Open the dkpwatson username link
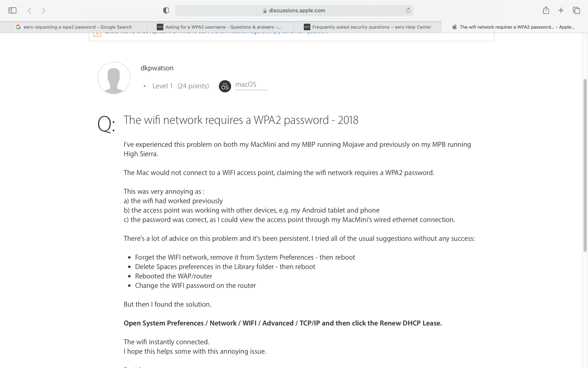The height and width of the screenshot is (368, 588). pyautogui.click(x=157, y=68)
